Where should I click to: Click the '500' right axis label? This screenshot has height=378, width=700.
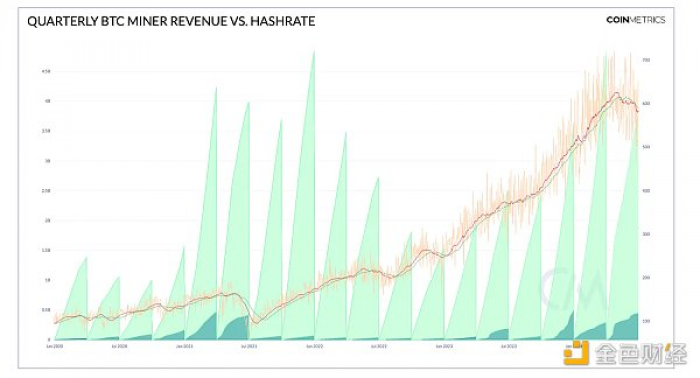pyautogui.click(x=646, y=147)
